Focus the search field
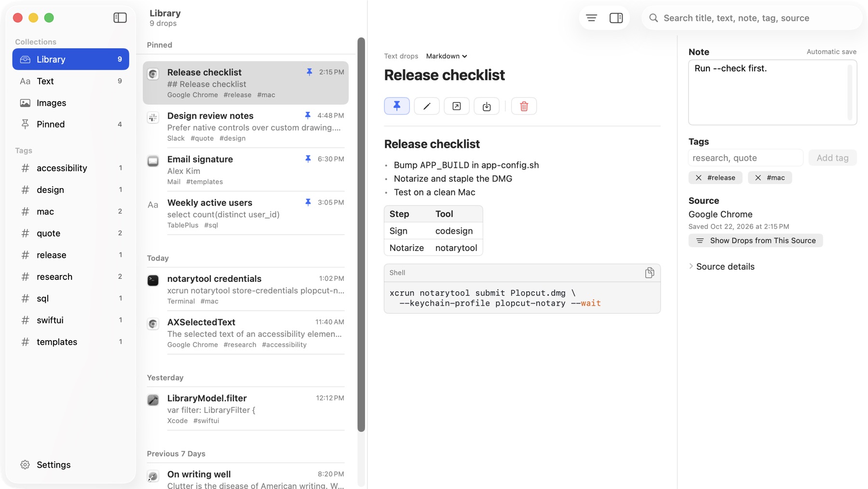The height and width of the screenshot is (489, 868). tap(752, 18)
